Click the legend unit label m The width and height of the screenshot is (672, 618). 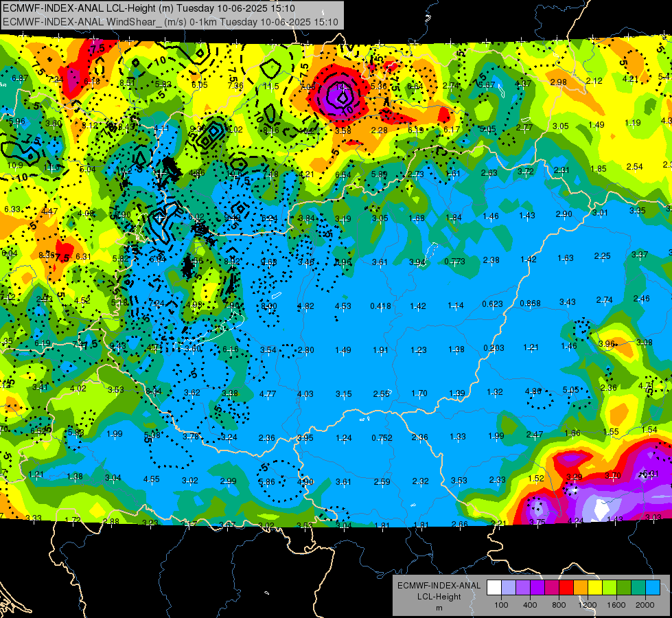(439, 608)
